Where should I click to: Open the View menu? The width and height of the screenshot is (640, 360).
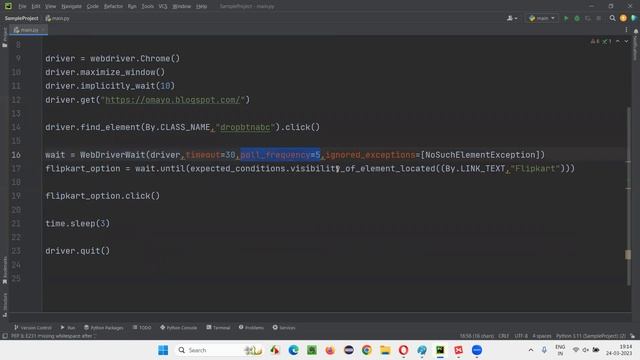pyautogui.click(x=51, y=6)
